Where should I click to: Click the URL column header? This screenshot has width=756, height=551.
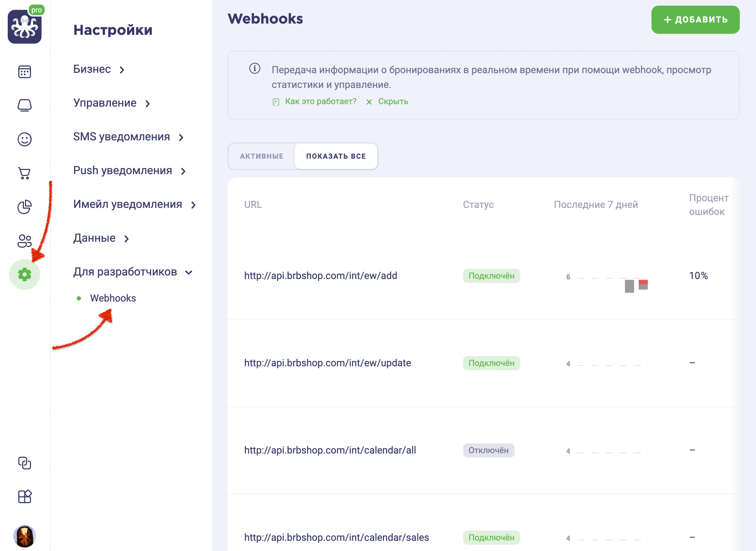[x=253, y=204]
